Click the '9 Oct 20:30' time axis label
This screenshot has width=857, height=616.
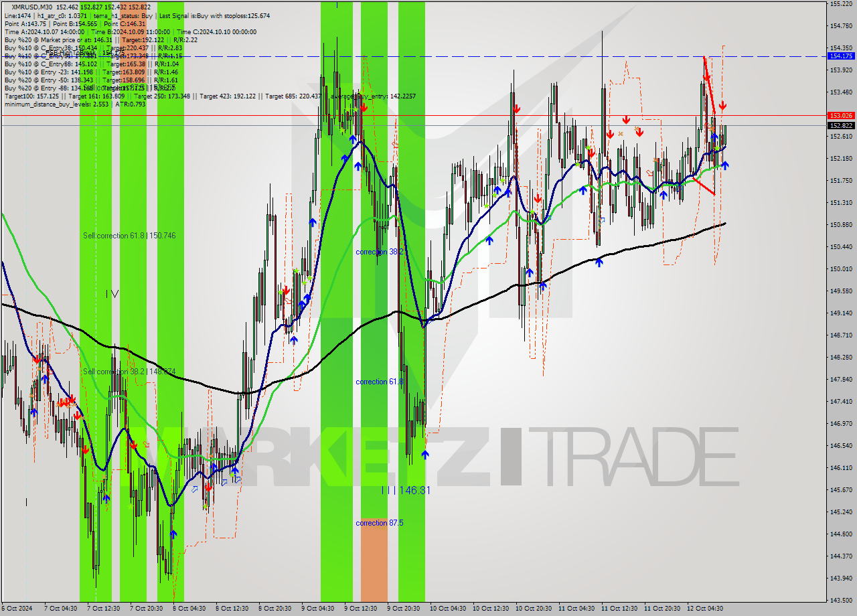[x=403, y=609]
